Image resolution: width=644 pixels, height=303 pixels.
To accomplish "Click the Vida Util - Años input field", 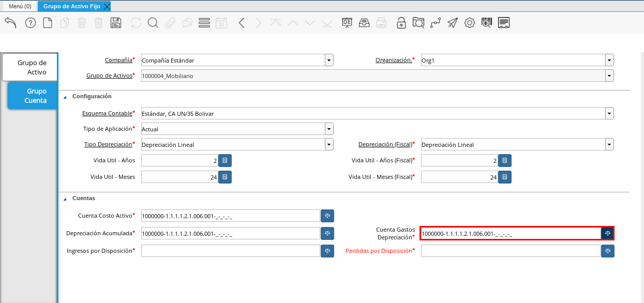I will click(x=179, y=161).
